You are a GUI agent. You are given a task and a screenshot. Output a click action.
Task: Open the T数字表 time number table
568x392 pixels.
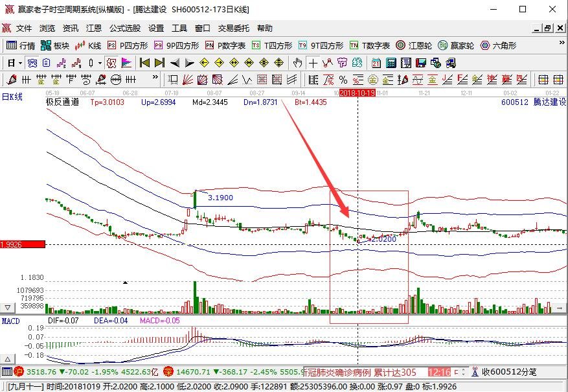coord(370,45)
